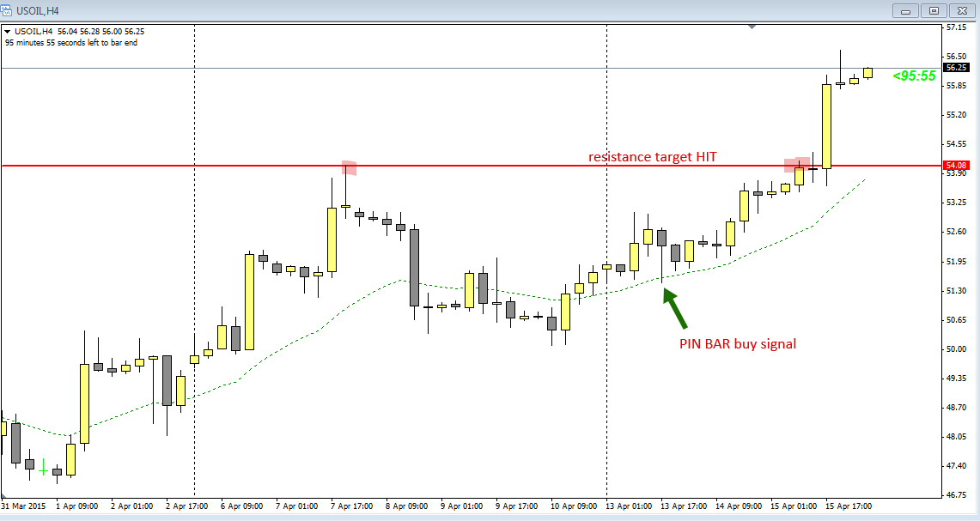
Task: Click the '6 Apr 09:00' time axis label
Action: 242,506
